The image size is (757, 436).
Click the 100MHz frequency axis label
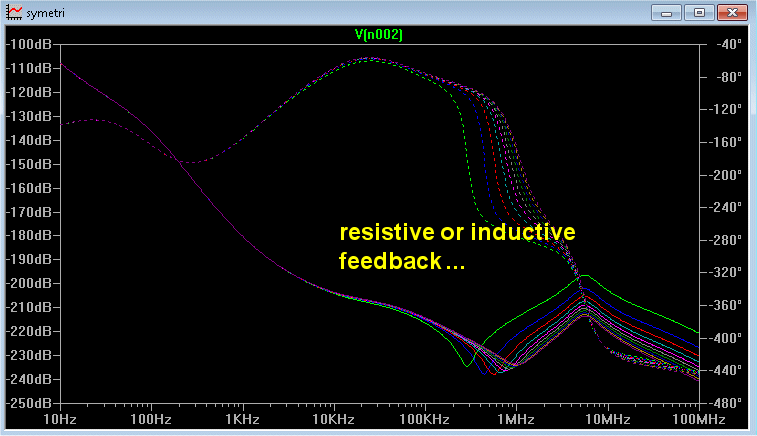[x=699, y=419]
